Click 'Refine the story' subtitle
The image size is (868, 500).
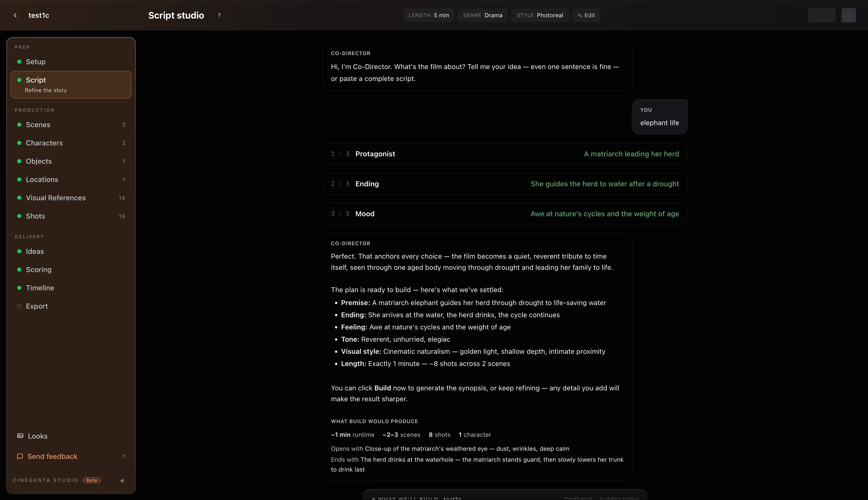(46, 90)
